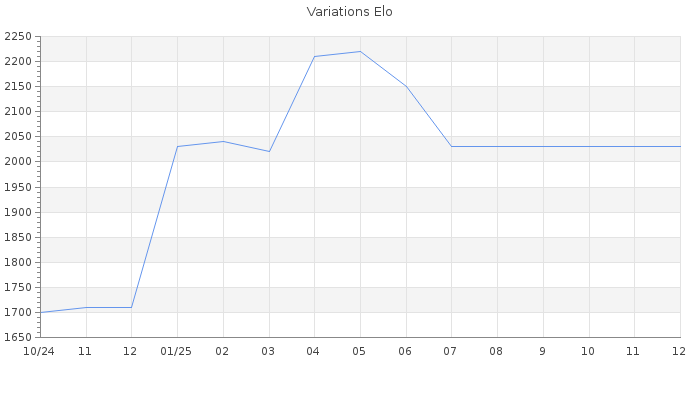Click the '10/24' x-axis label
The width and height of the screenshot is (700, 400).
[38, 351]
